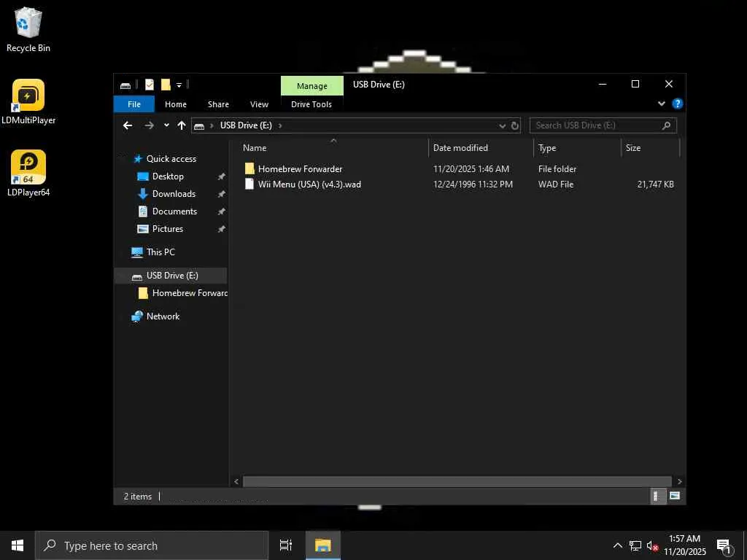Switch to the Home ribbon tab
This screenshot has width=747, height=560.
pyautogui.click(x=176, y=104)
